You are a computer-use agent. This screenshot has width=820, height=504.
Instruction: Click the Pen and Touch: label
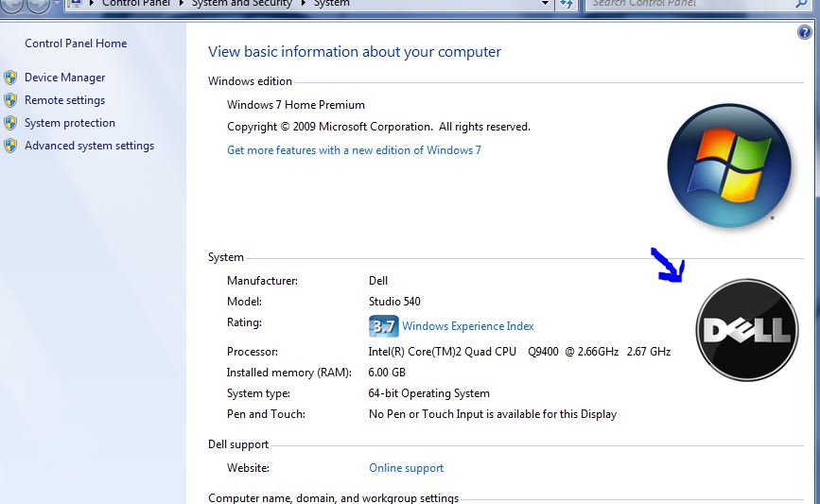click(x=266, y=414)
